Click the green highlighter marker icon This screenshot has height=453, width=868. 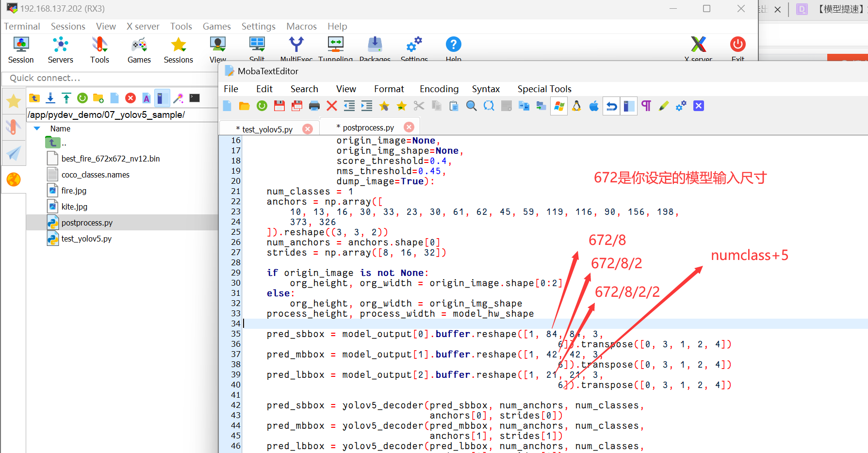[x=664, y=106]
